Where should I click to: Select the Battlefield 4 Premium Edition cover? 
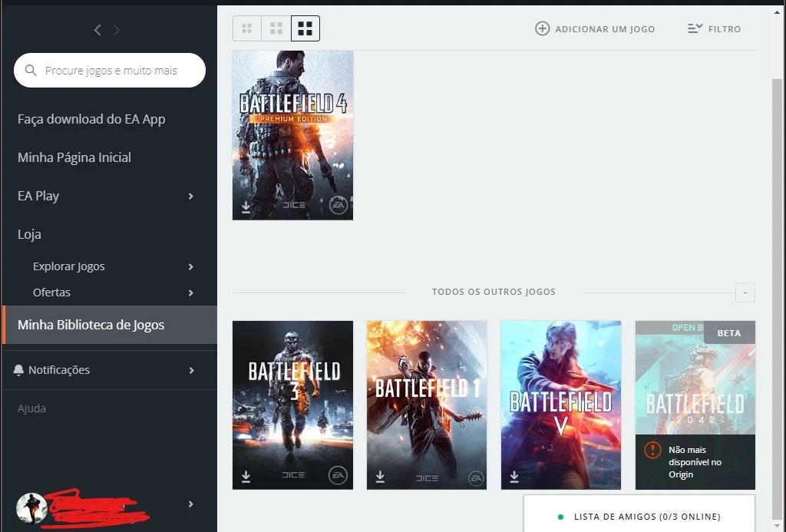292,135
